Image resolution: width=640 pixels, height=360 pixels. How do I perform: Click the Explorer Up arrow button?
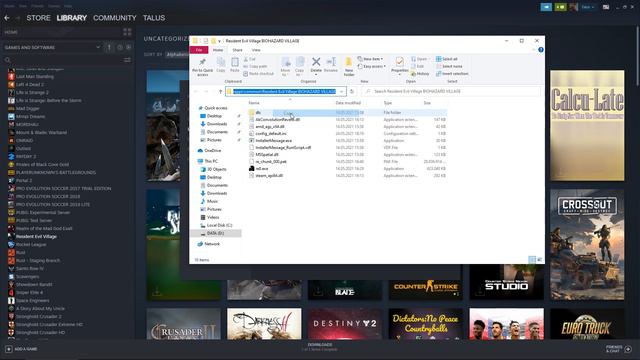pos(220,91)
